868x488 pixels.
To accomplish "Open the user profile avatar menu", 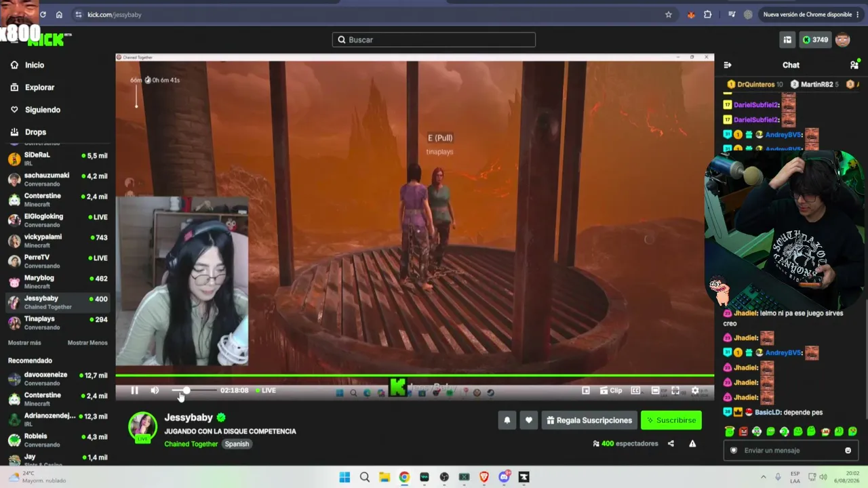I will click(843, 40).
